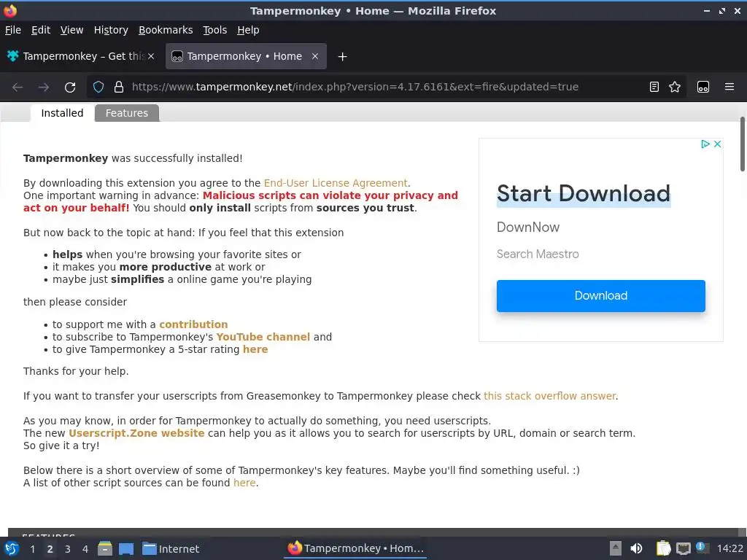This screenshot has width=747, height=560.
Task: Switch to the Features page tab
Action: click(127, 113)
